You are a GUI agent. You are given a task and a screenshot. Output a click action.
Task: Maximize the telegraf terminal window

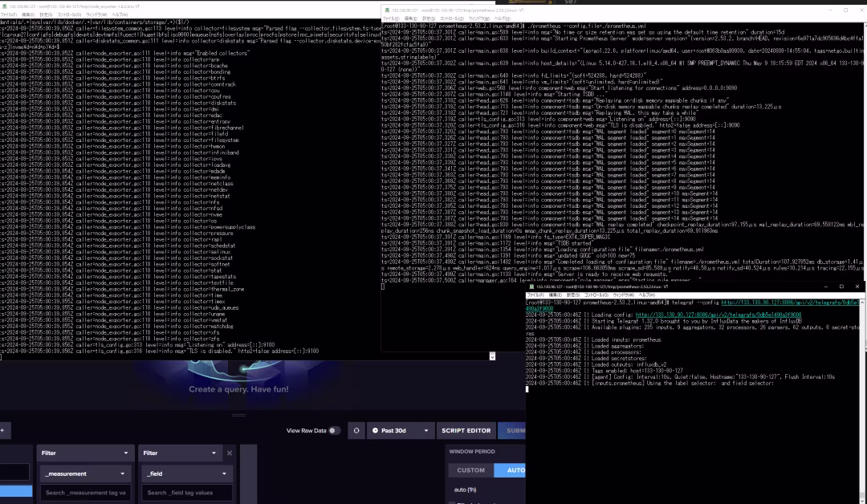(x=841, y=287)
